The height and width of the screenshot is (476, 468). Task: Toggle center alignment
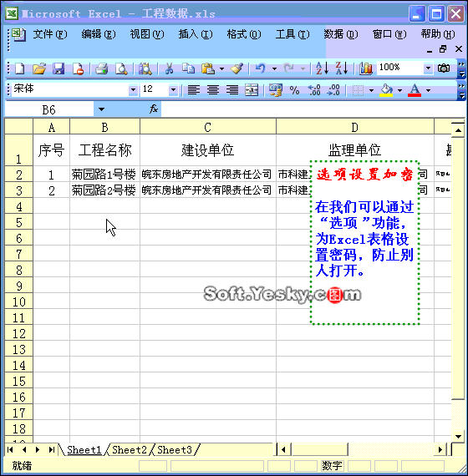click(x=213, y=90)
